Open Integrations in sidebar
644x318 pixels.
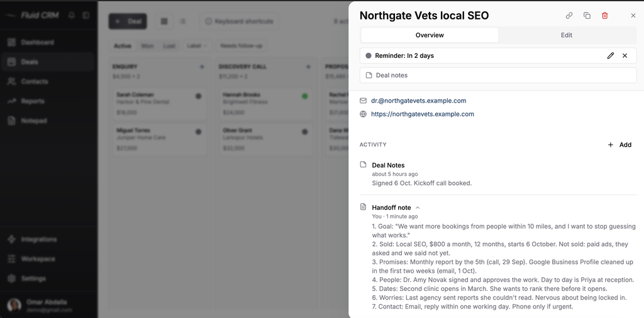(48, 239)
